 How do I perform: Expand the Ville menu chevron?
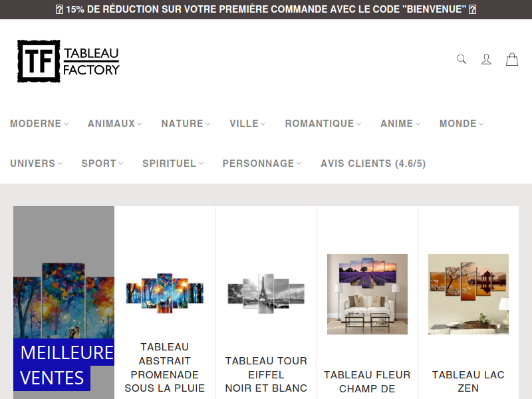[263, 124]
